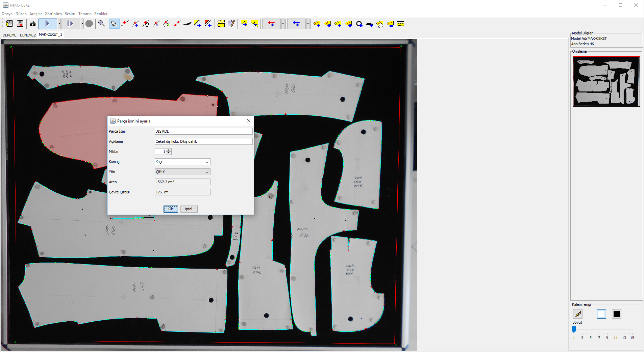Click the Parca İsmi text field
The width and height of the screenshot is (644, 352).
[x=203, y=131]
